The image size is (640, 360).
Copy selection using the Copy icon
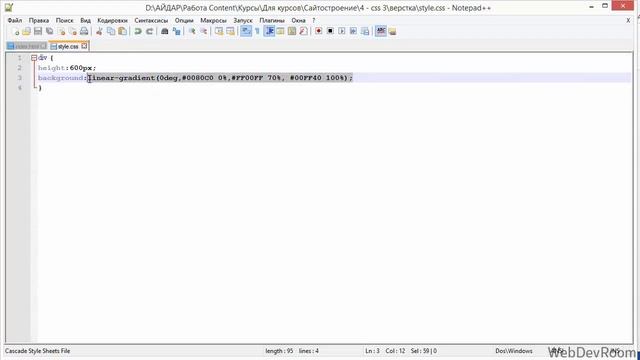(x=111, y=31)
